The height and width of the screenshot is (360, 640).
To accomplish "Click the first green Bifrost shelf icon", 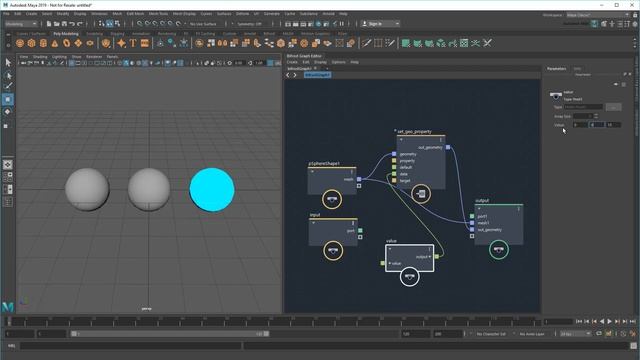I will (405, 43).
